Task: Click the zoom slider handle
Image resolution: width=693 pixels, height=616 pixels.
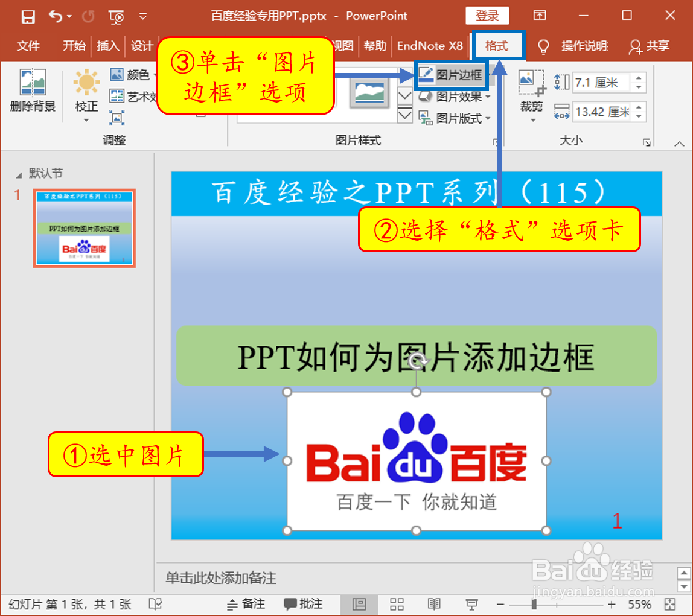Action: (534, 604)
